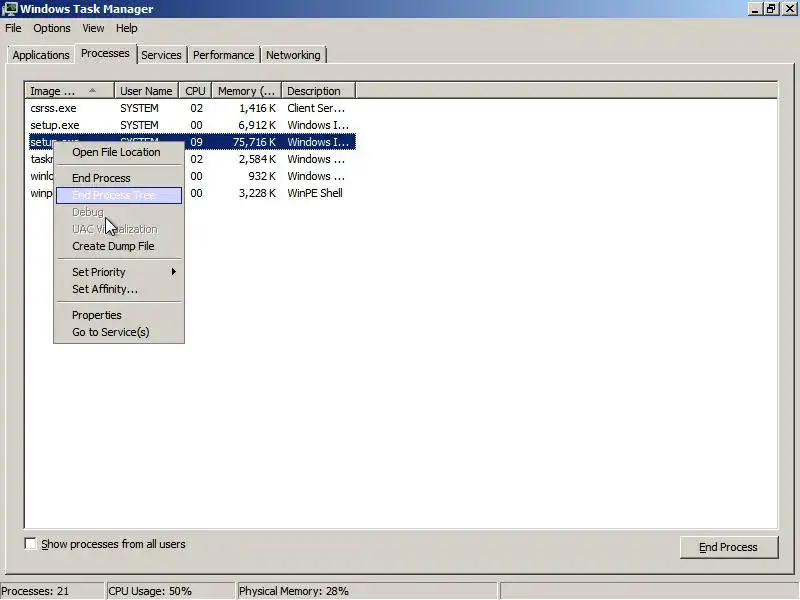The width and height of the screenshot is (800, 600).
Task: Click the 2,584 K memory cell
Action: 257,159
